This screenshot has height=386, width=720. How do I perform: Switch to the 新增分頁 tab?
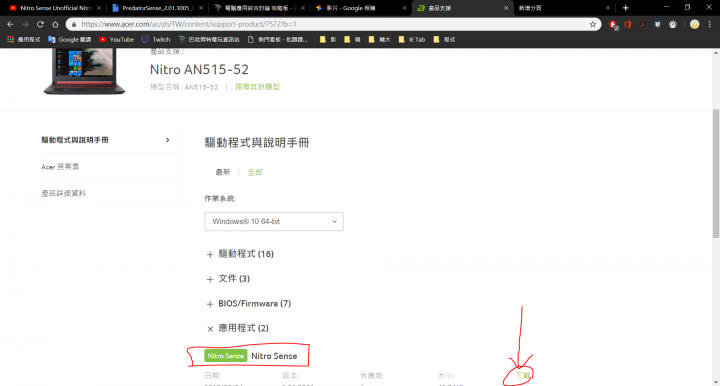coord(565,8)
